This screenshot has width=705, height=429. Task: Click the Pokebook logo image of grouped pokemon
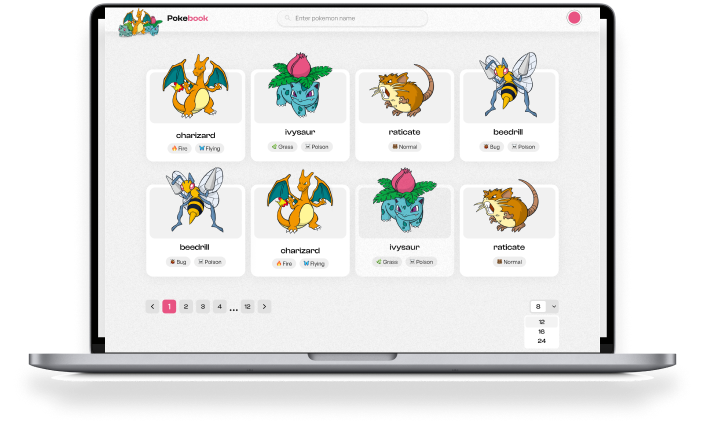(x=140, y=22)
